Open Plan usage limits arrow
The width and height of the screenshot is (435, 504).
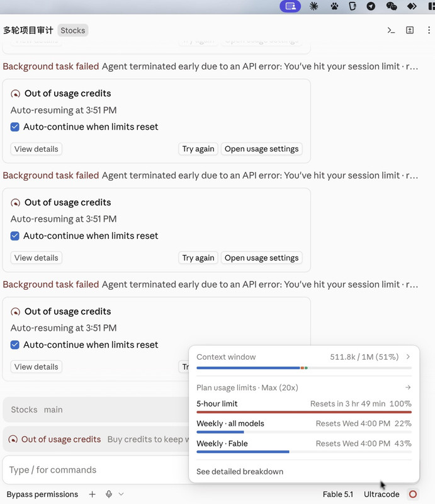pyautogui.click(x=408, y=387)
